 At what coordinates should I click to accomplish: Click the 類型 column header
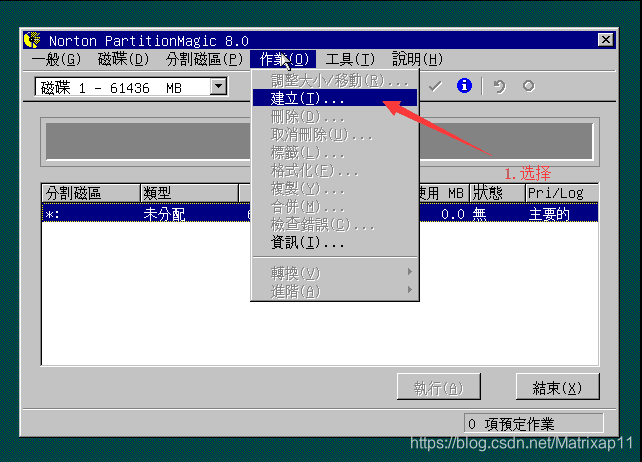click(190, 193)
